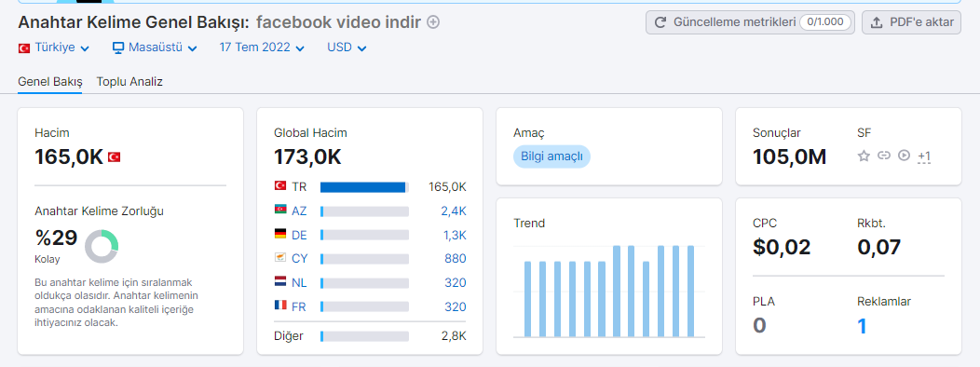Show more SERP features via +1
This screenshot has height=367, width=980.
tap(924, 156)
